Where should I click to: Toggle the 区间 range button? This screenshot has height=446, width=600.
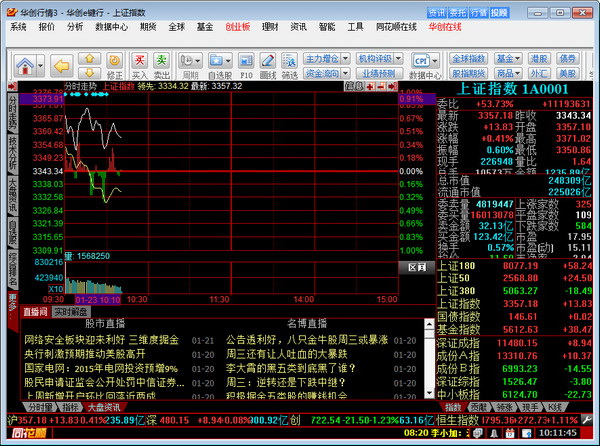click(x=417, y=267)
